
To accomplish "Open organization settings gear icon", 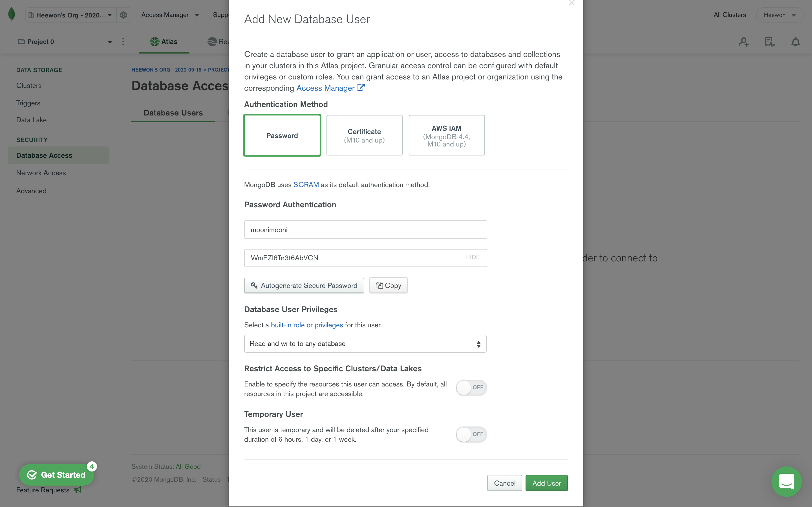I will pyautogui.click(x=123, y=15).
